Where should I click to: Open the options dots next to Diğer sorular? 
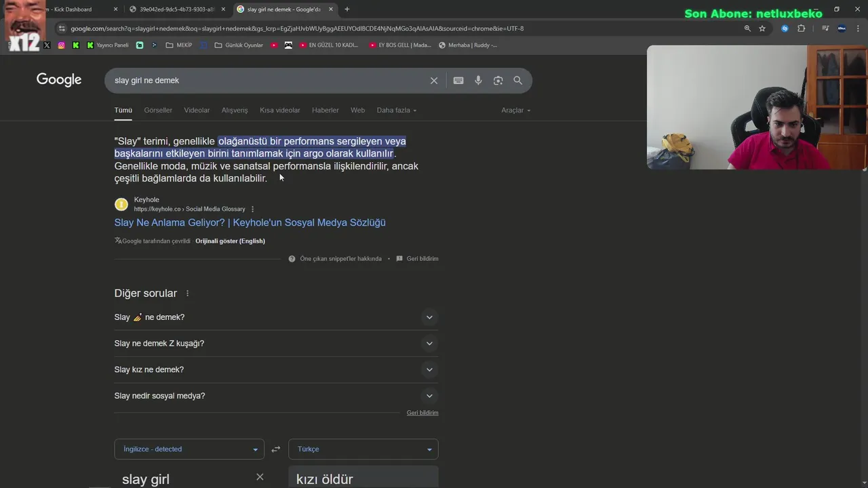point(188,293)
